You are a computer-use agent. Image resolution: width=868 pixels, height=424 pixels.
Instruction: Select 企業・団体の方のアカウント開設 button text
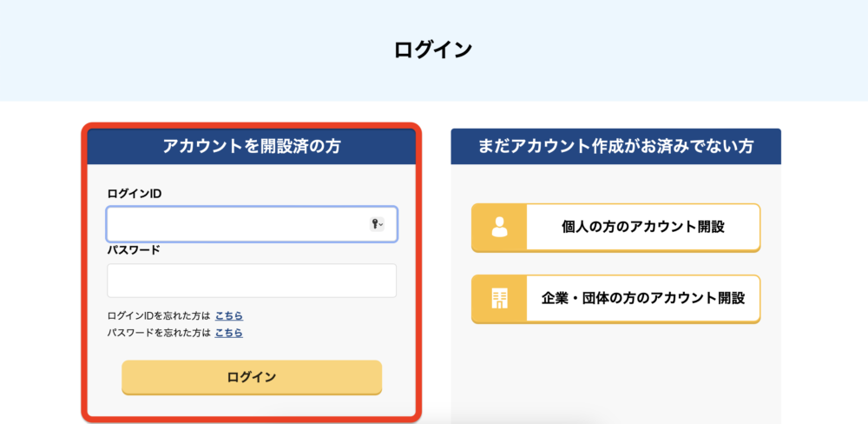tap(642, 299)
